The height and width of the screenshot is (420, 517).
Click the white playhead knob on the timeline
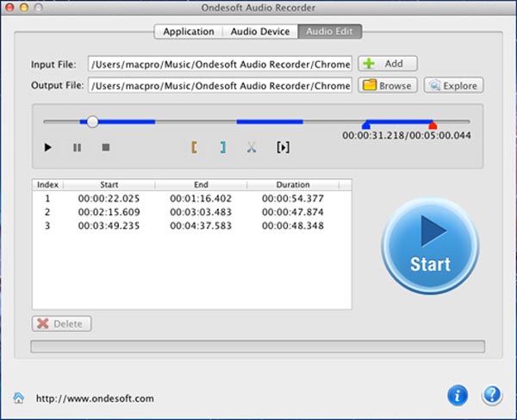[92, 121]
